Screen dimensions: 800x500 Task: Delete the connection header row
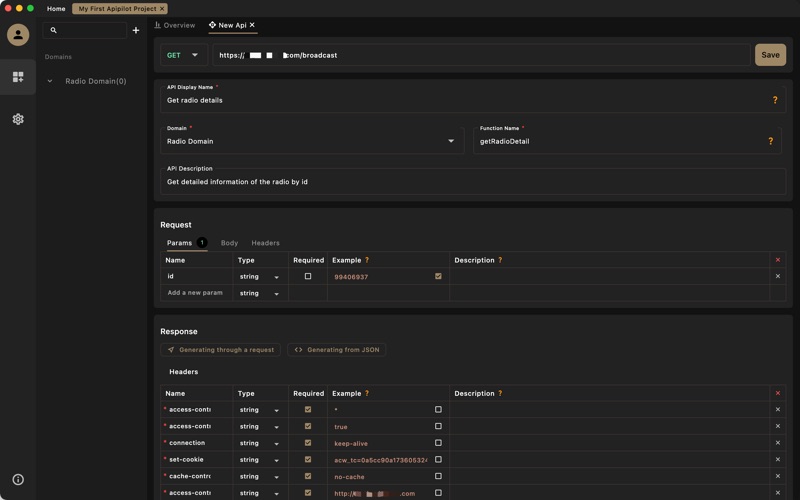778,443
